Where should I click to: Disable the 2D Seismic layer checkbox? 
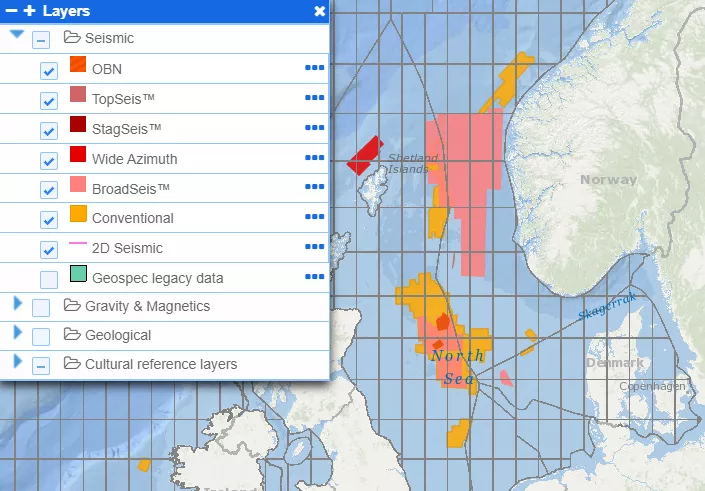48,249
